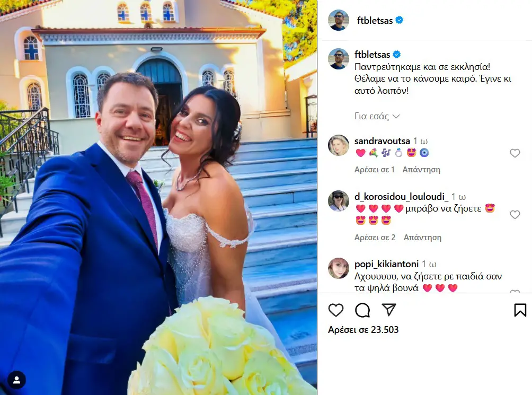Save the post with the bookmark icon
532x395 pixels.
pos(520,310)
